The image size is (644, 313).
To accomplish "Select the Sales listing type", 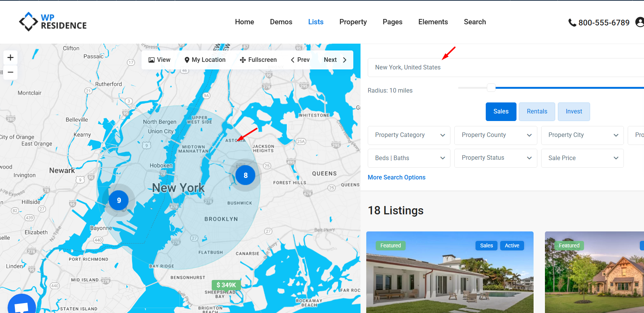I will pos(501,112).
